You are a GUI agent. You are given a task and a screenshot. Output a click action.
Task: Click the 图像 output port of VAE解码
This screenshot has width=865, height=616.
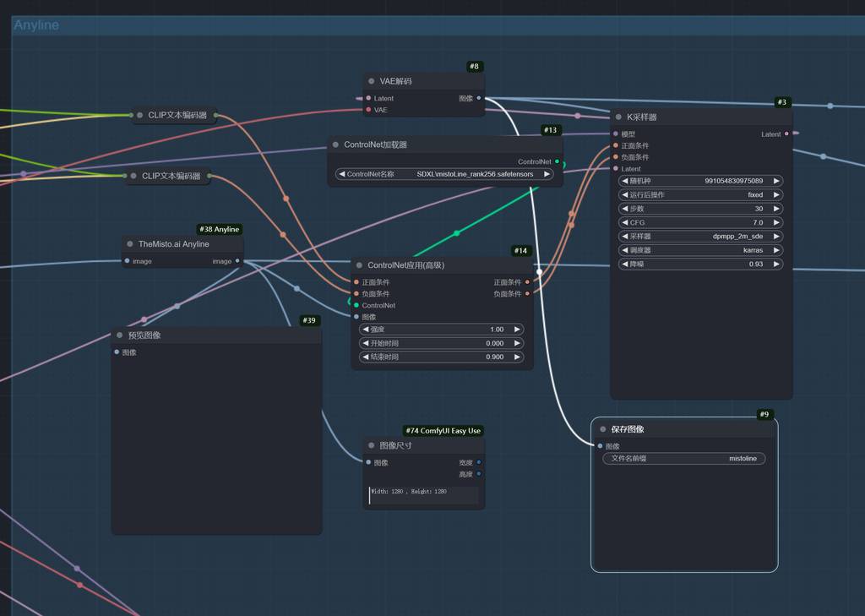[x=479, y=98]
